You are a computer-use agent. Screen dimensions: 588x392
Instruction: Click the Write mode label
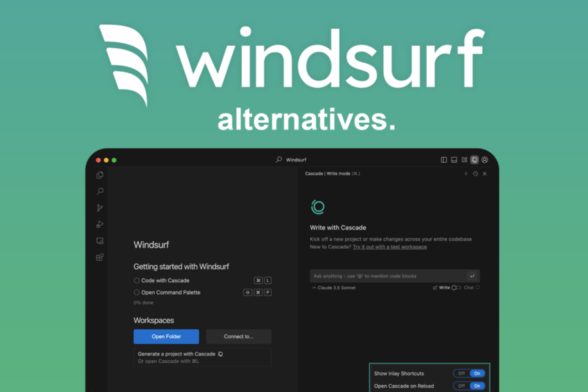pos(444,287)
